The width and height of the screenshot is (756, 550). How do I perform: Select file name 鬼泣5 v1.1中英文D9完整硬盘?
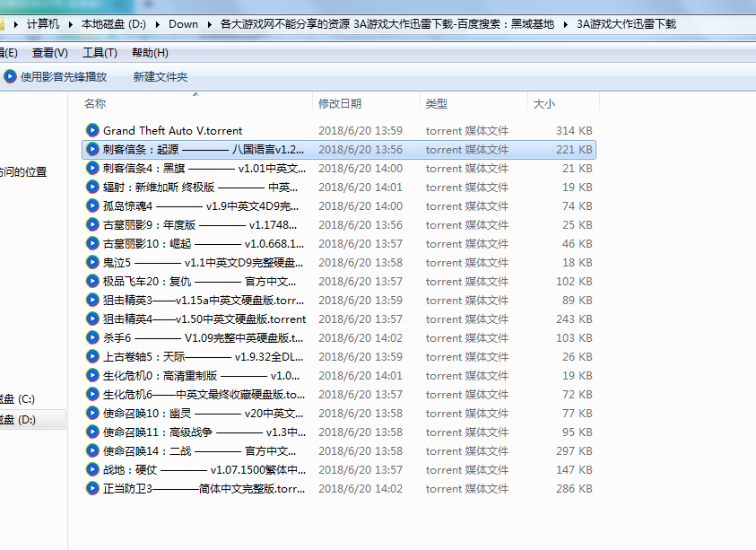tap(203, 263)
